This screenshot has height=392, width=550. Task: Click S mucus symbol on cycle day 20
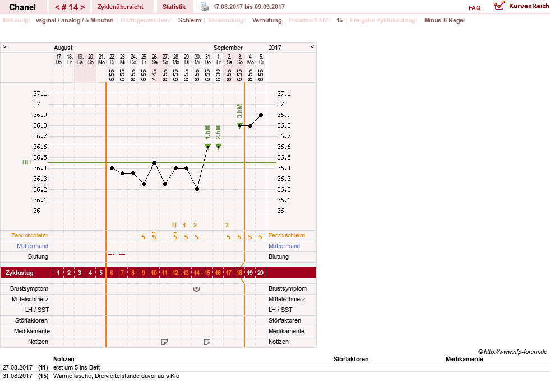261,237
